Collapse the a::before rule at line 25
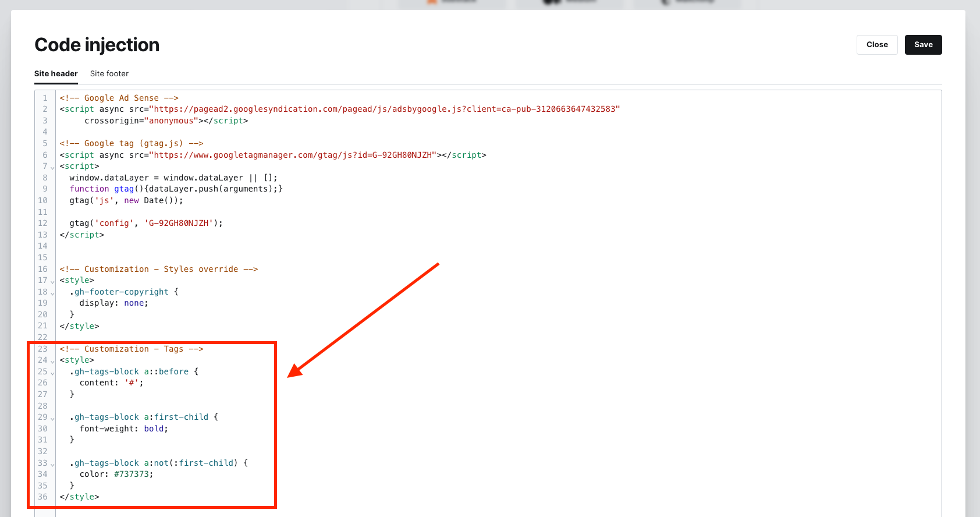Screen dimensions: 980x517 point(52,373)
